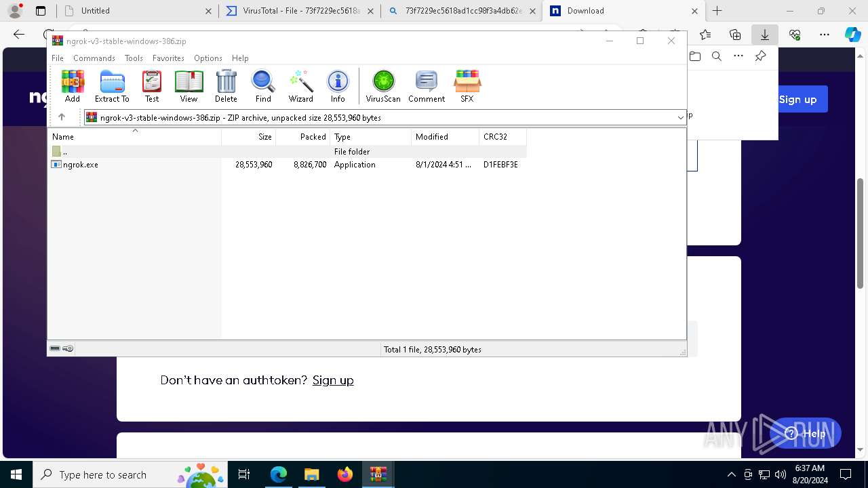Open the View tool in WinRAR
The height and width of the screenshot is (488, 868).
coord(189,86)
